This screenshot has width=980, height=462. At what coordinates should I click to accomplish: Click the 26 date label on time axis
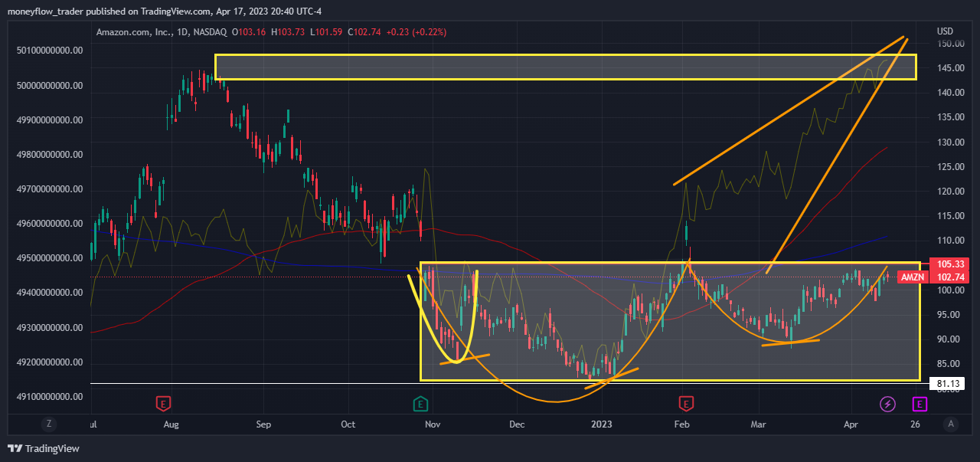click(915, 424)
